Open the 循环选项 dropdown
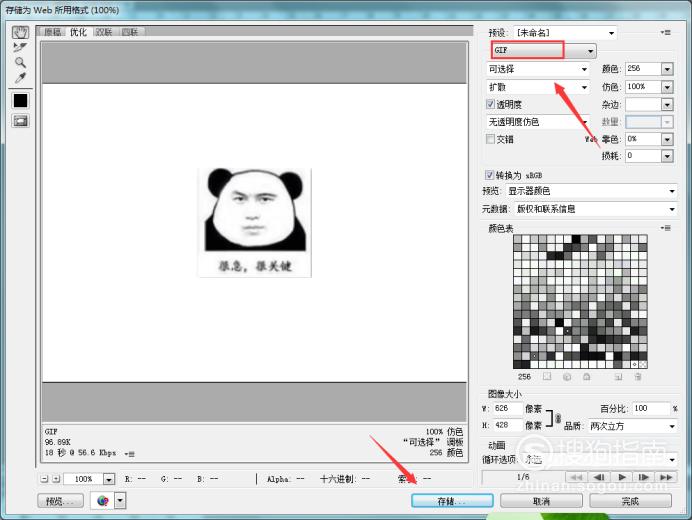Screen dimensions: 692x520 pos(599,459)
